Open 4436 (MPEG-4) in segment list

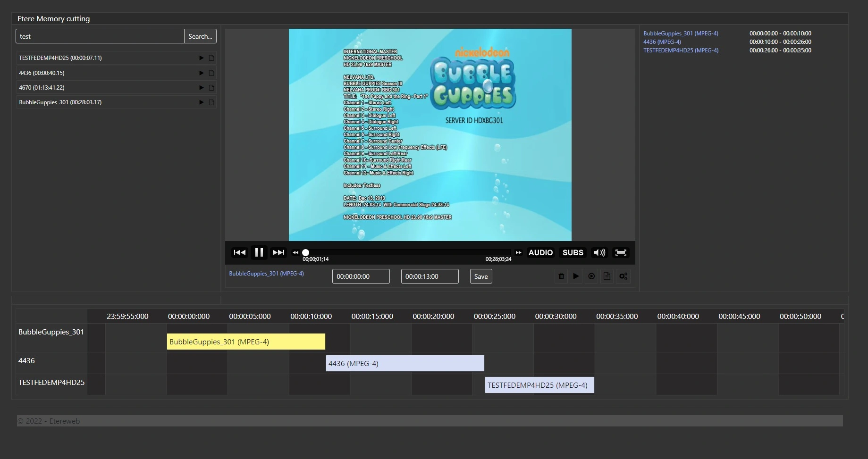click(x=662, y=42)
